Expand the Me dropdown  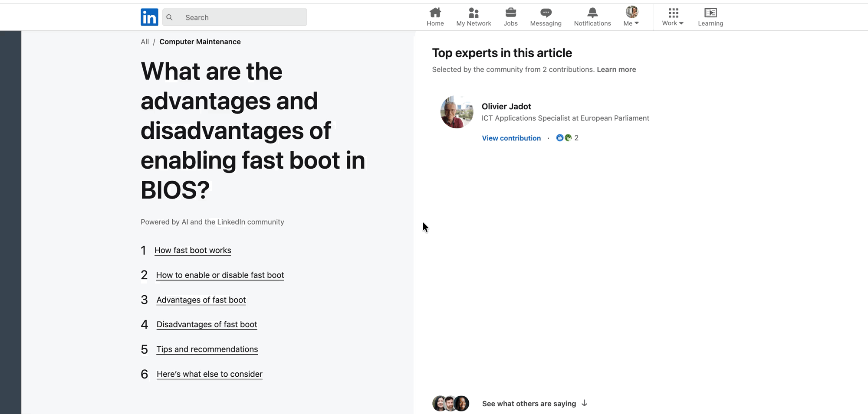[x=631, y=17]
